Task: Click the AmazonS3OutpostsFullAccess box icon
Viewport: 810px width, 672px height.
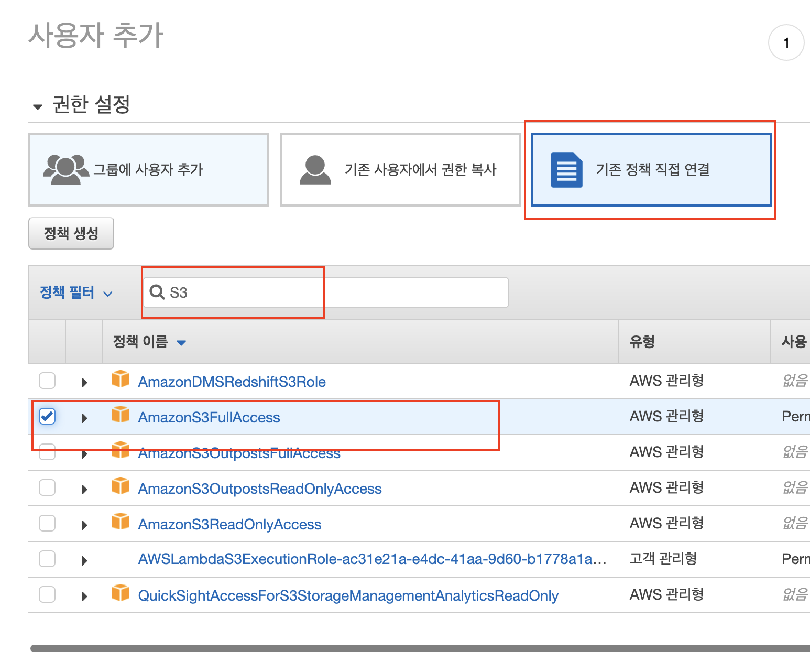Action: click(x=121, y=450)
